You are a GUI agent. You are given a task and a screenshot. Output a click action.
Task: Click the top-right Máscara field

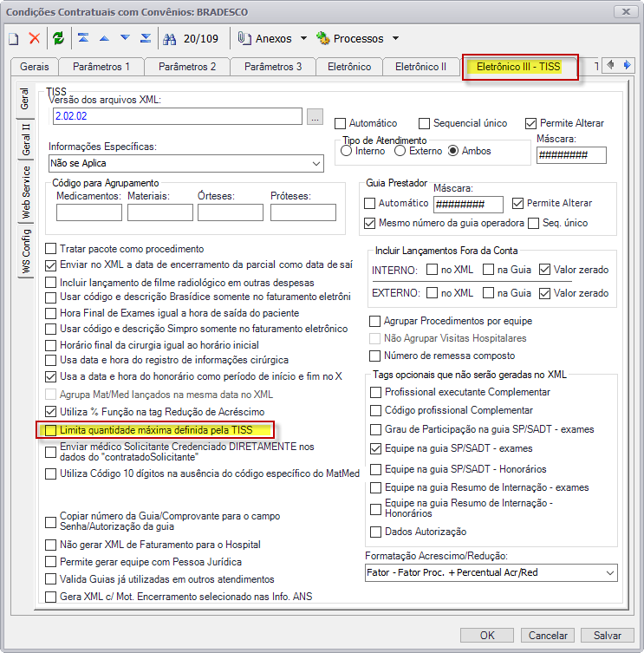[571, 155]
